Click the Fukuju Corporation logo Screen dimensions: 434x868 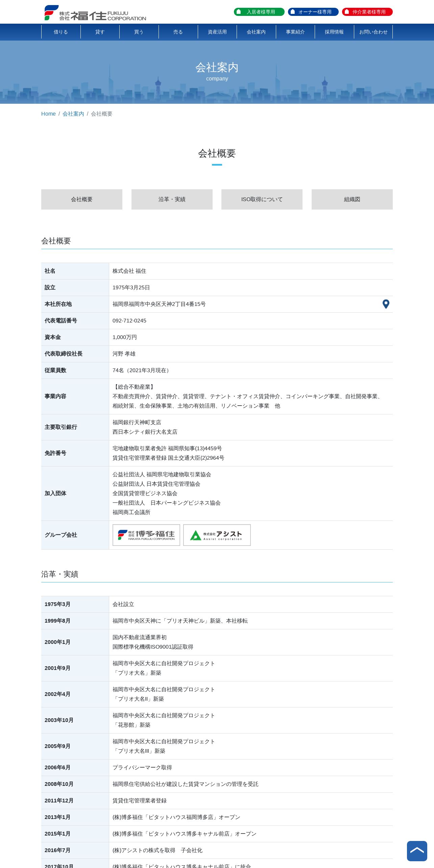[95, 13]
